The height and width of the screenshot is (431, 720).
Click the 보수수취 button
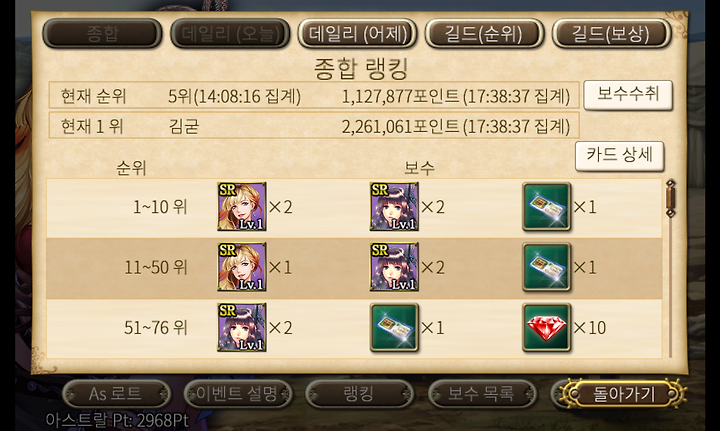(x=628, y=95)
